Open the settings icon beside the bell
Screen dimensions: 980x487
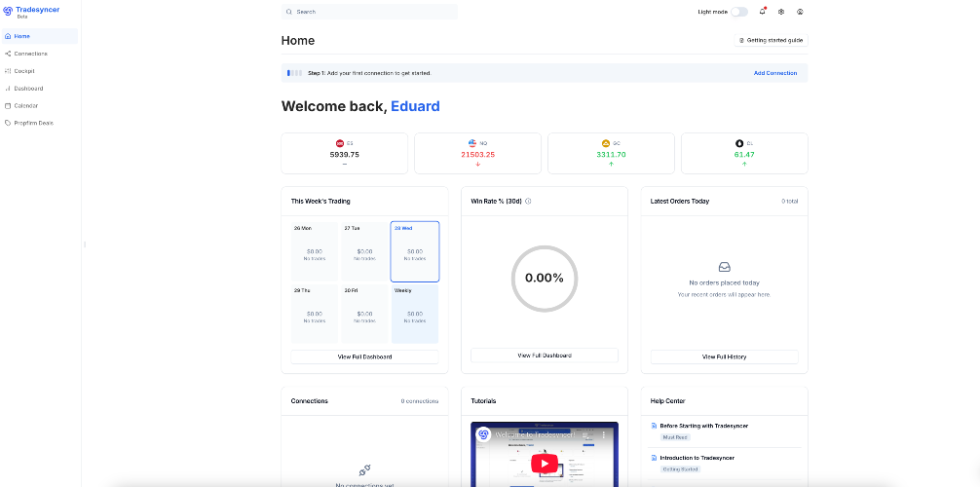(x=781, y=12)
